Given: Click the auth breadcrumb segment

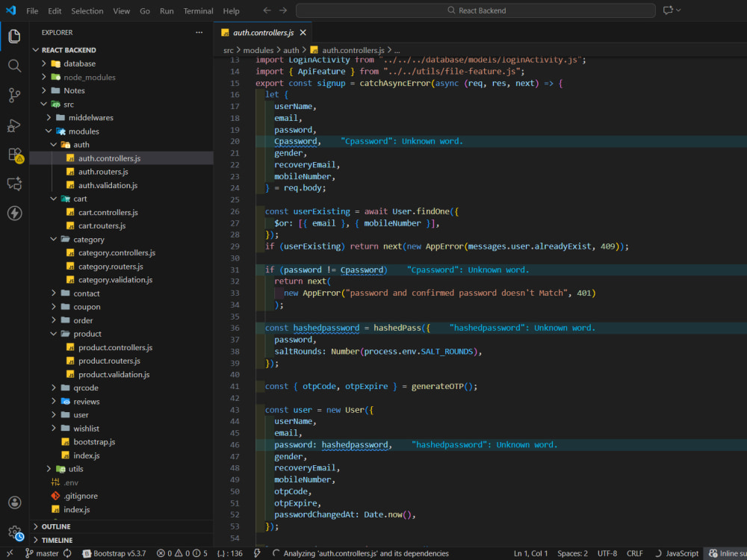Looking at the screenshot, I should [291, 50].
